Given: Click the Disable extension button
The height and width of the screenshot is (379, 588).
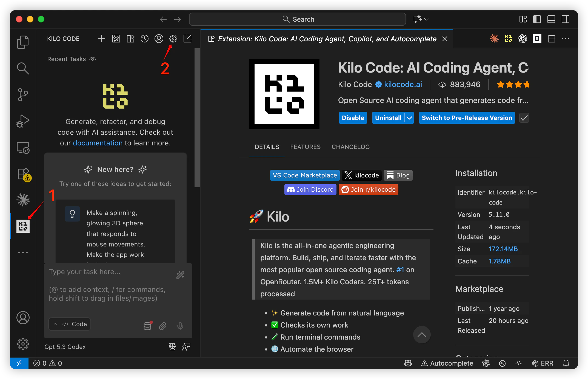Looking at the screenshot, I should [353, 118].
